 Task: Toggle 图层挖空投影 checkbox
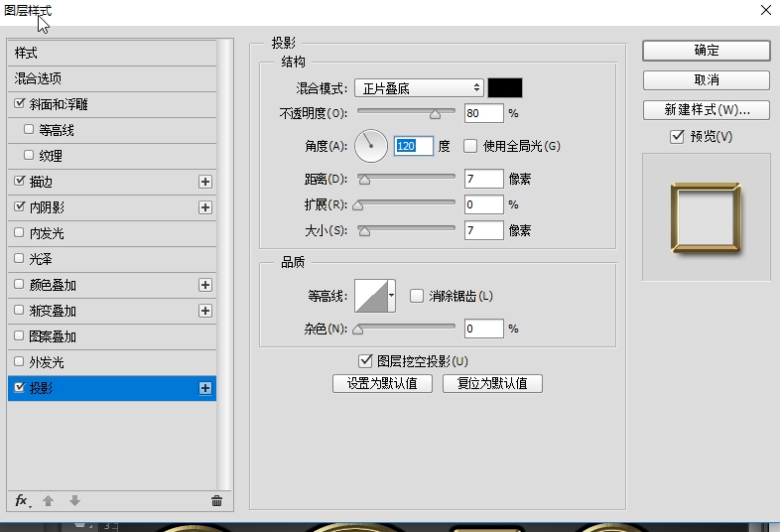pyautogui.click(x=365, y=361)
